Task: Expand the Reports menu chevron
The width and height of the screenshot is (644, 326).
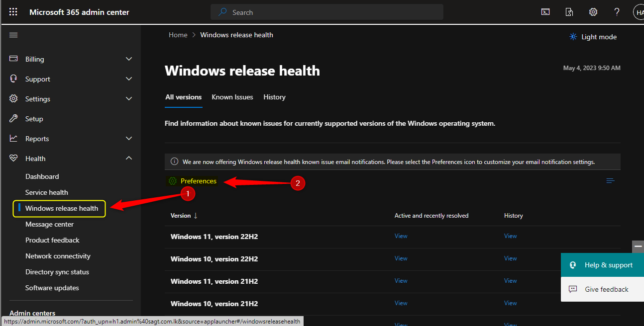Action: point(129,138)
